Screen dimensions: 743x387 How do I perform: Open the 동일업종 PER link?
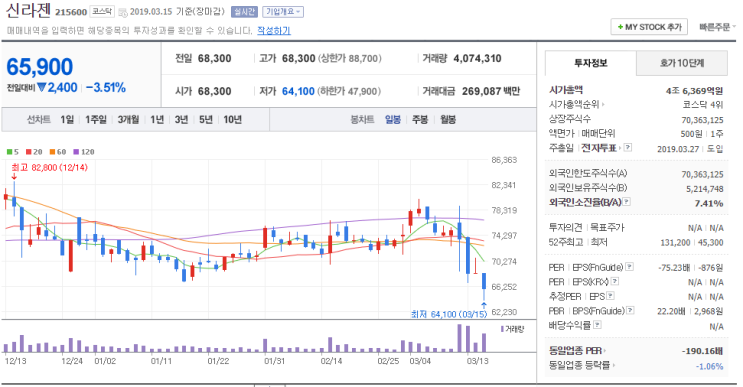(577, 351)
